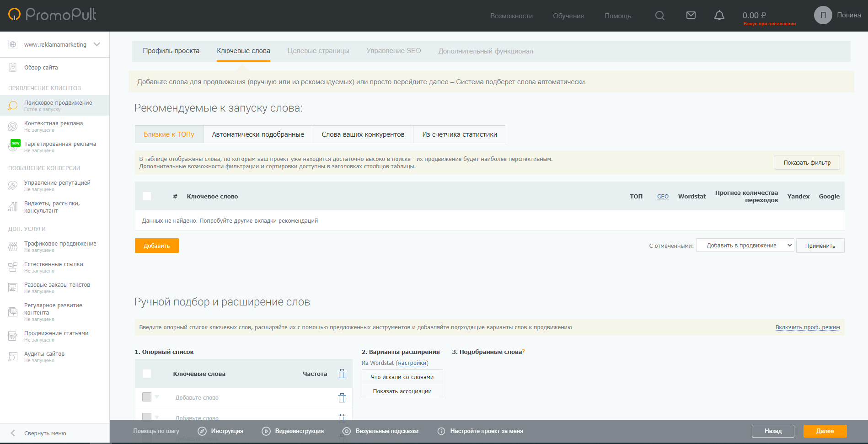Delete the first Добавьте слово row via trash icon
The width and height of the screenshot is (868, 444).
[x=342, y=398]
